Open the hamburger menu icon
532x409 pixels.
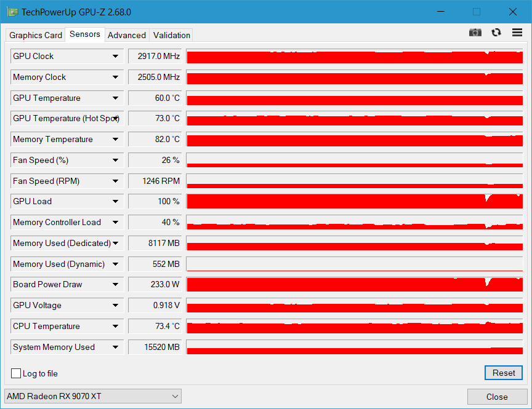coord(517,33)
